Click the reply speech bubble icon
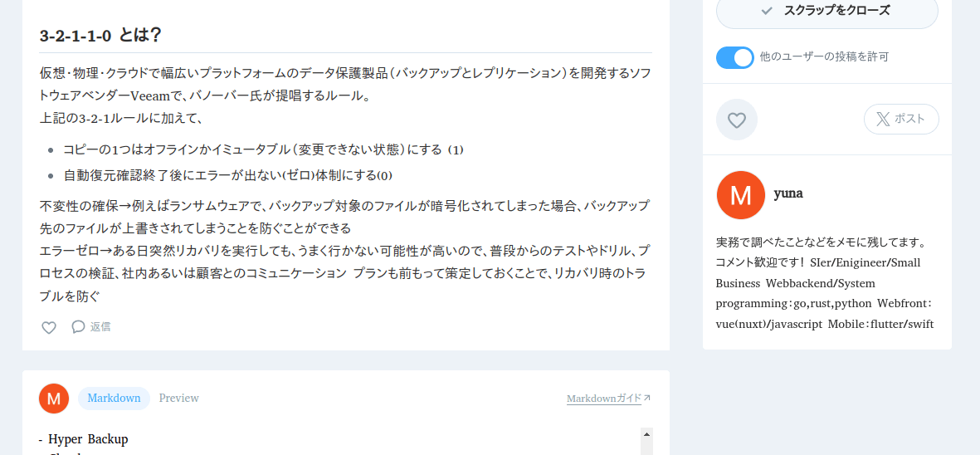 pos(78,326)
